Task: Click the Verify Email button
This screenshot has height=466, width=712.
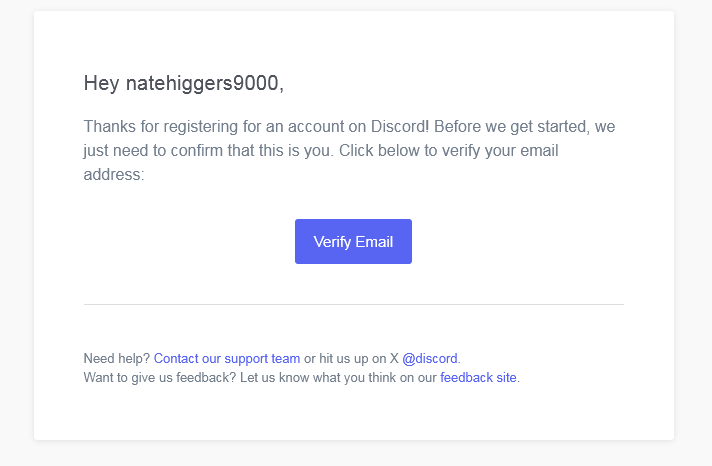Action: click(353, 242)
